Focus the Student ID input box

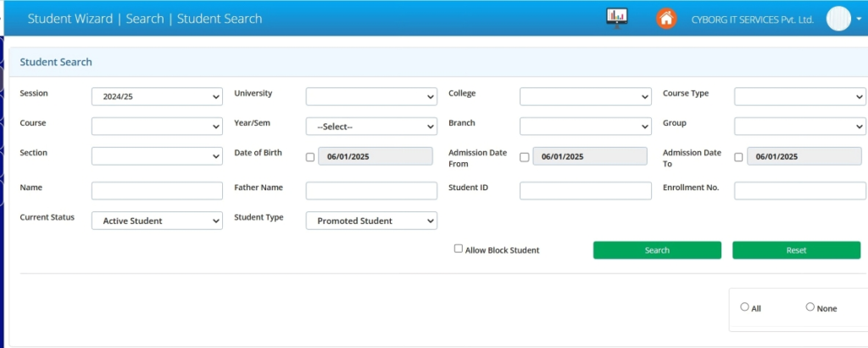[586, 191]
